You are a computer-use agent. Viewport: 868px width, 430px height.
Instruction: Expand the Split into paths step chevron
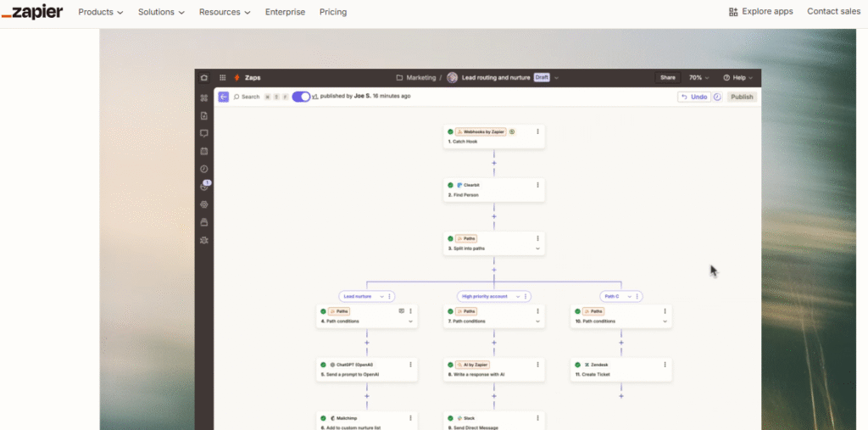[537, 249]
